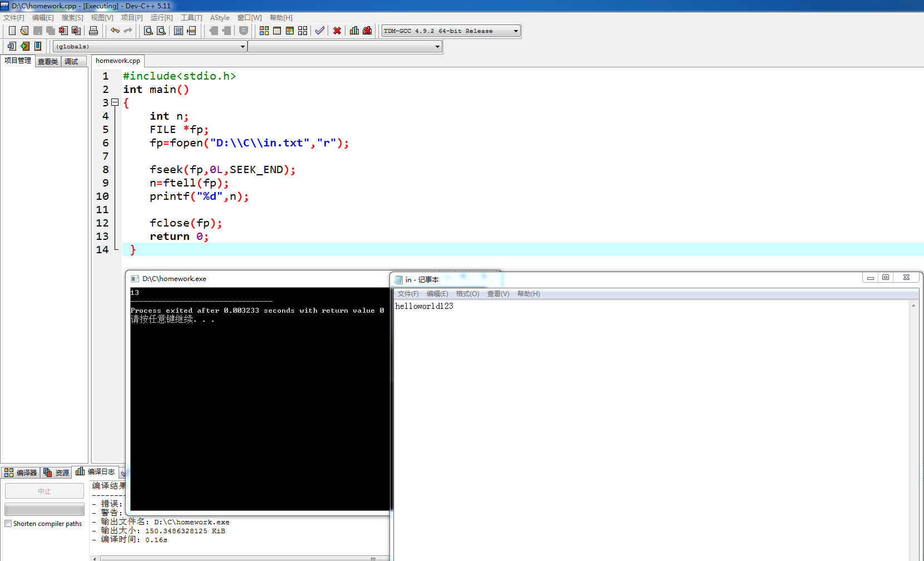The height and width of the screenshot is (561, 924).
Task: Open the empty function list dropdown
Action: 345,47
